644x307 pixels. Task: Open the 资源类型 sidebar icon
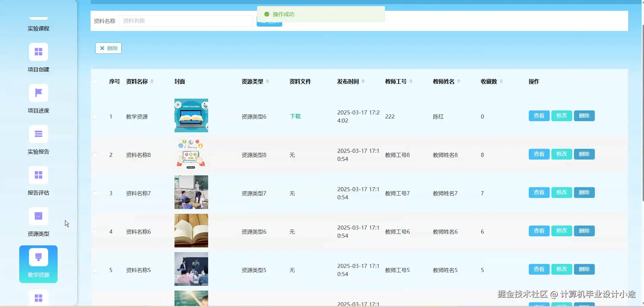click(x=38, y=216)
